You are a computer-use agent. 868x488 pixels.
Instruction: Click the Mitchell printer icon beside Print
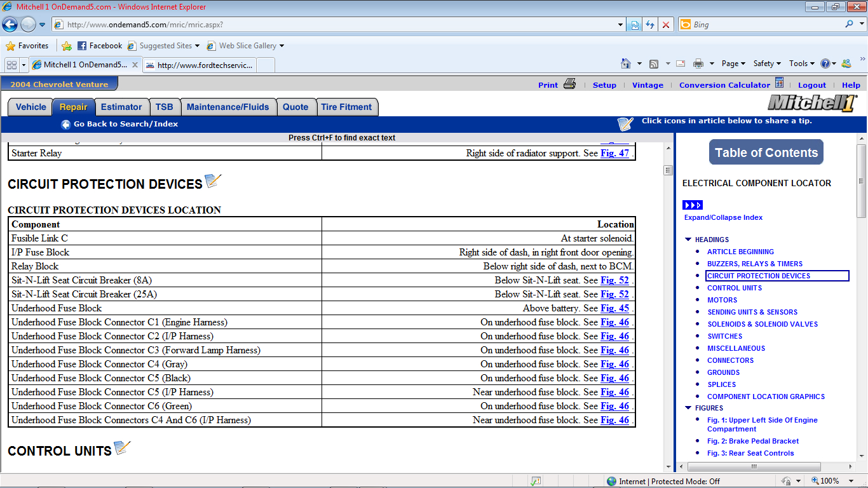[x=569, y=84]
